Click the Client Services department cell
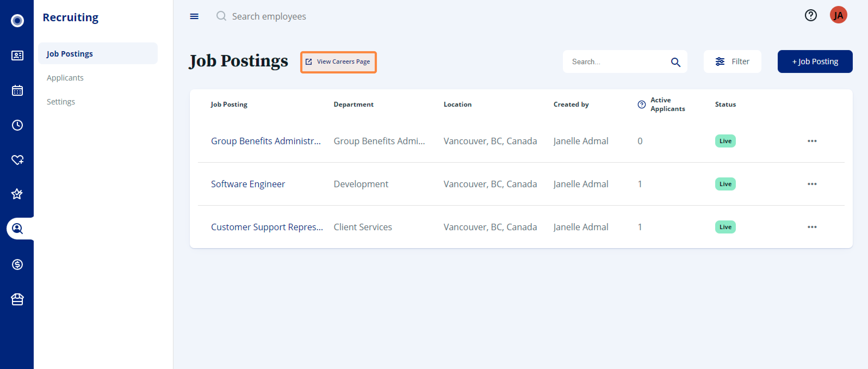The height and width of the screenshot is (369, 868). 362,227
